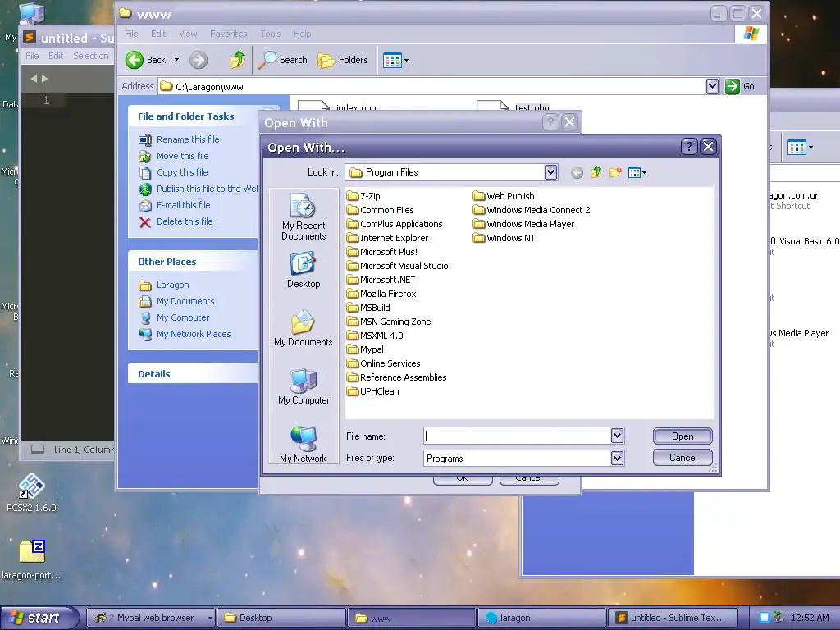This screenshot has height=630, width=840.
Task: Select the Reference Assemblies folder
Action: pos(397,377)
